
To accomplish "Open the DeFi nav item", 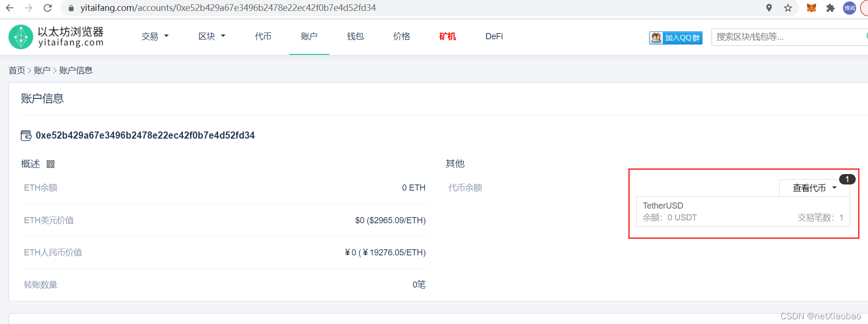I will pyautogui.click(x=494, y=36).
